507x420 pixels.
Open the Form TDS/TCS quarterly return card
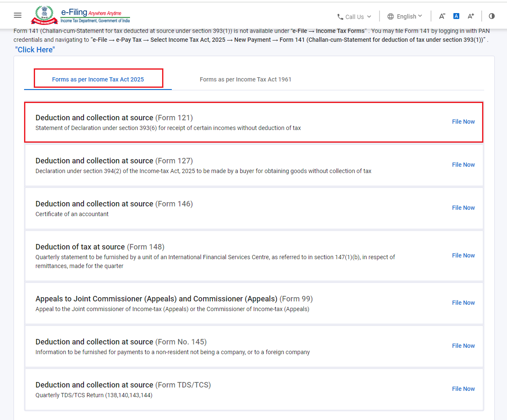(x=254, y=389)
